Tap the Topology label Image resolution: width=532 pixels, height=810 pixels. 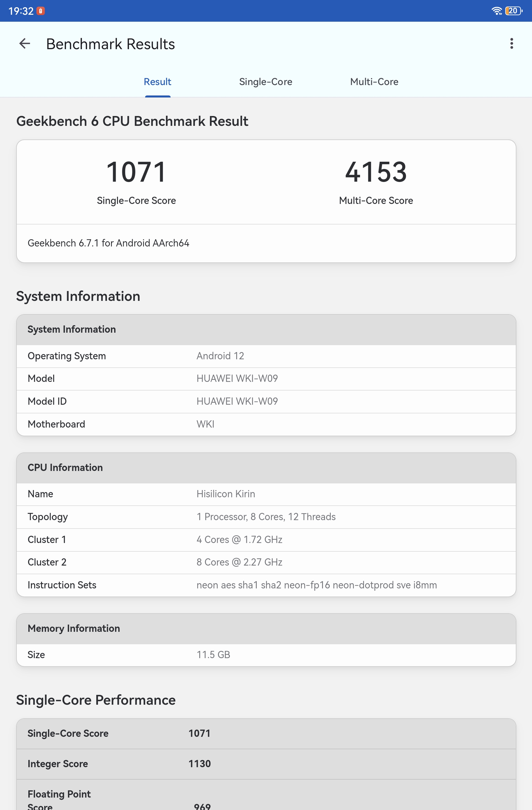pyautogui.click(x=48, y=517)
